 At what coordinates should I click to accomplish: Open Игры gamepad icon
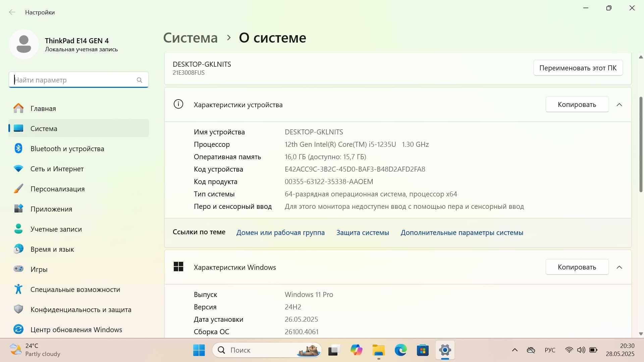pos(18,269)
